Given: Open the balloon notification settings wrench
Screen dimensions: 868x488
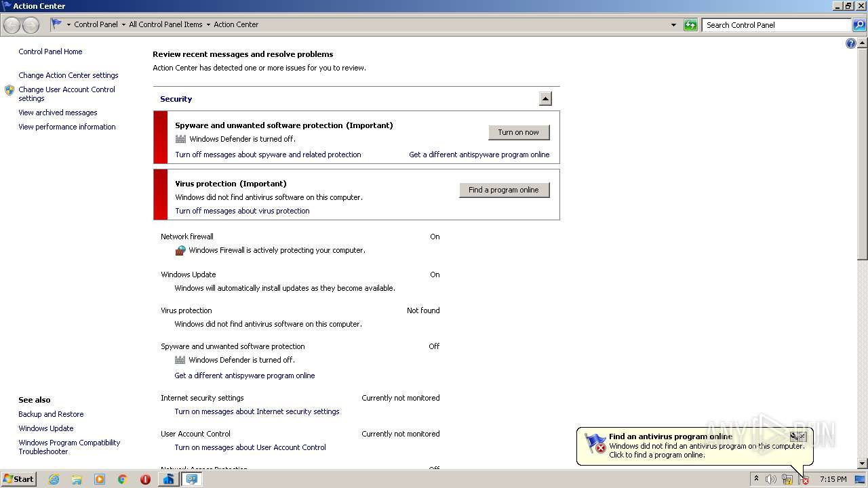Looking at the screenshot, I should coord(793,436).
